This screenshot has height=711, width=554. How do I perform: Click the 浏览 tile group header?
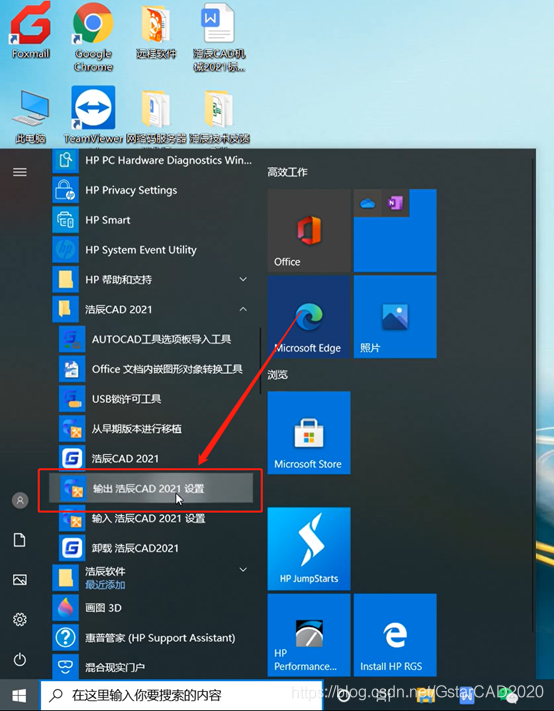click(x=277, y=375)
